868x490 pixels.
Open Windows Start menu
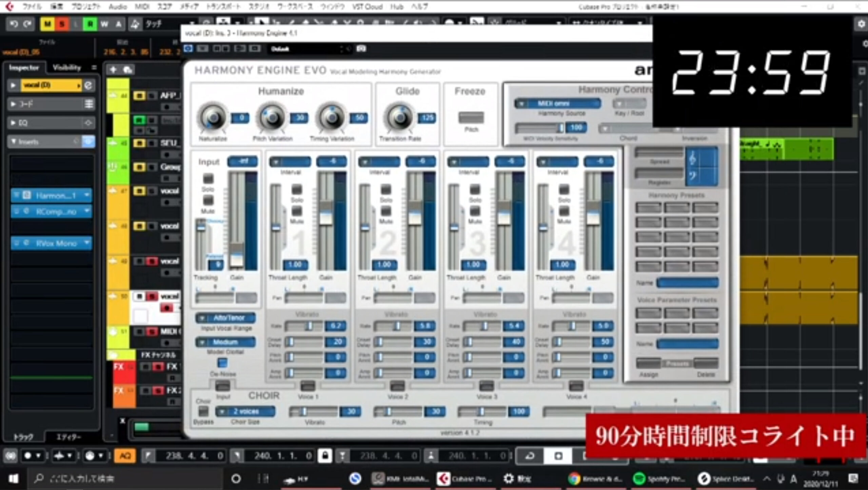click(13, 478)
